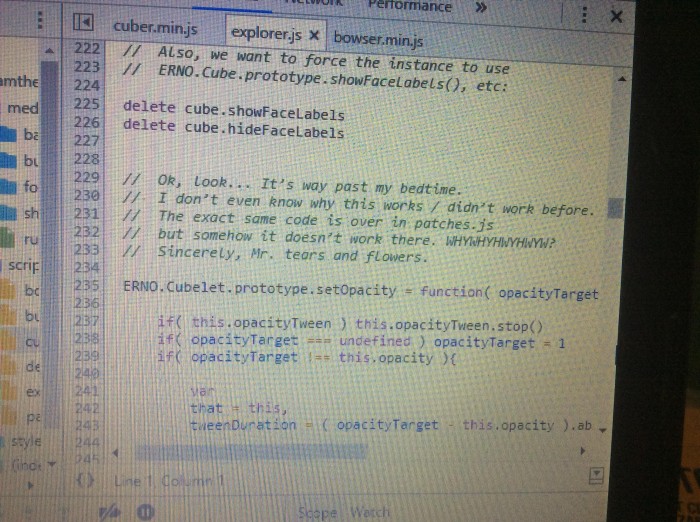Click the file navigator vertical scrollbar thumb
Viewport: 700px width, 522px height.
coord(50,243)
